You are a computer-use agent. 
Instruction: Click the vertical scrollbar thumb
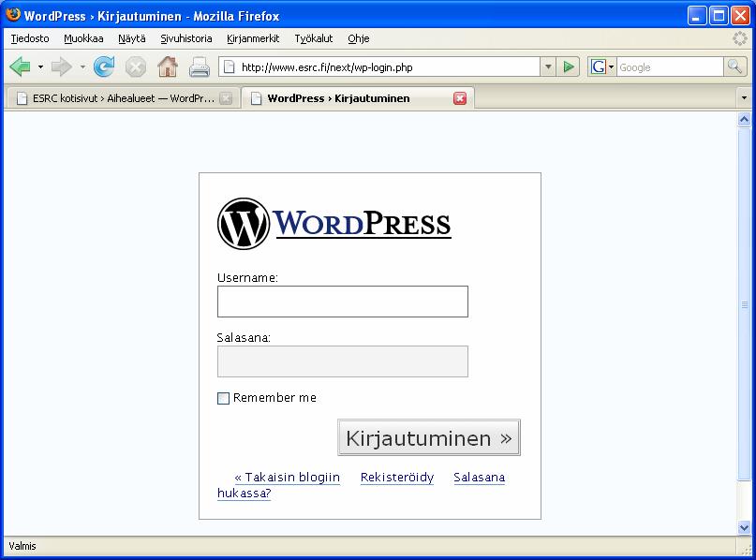click(x=744, y=304)
